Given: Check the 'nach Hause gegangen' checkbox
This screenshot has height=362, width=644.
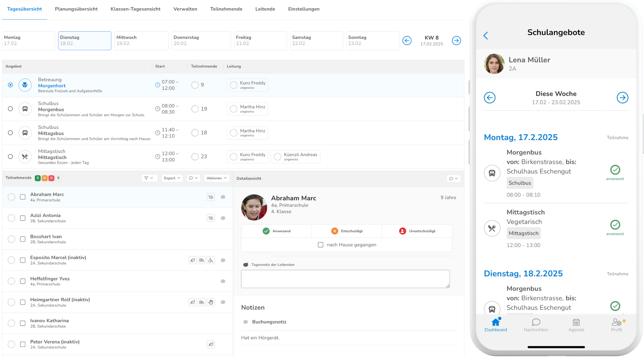Looking at the screenshot, I should 320,245.
